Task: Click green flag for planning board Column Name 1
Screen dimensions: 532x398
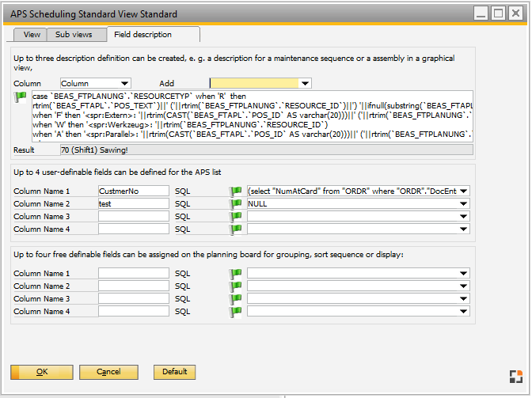Action: click(x=235, y=273)
